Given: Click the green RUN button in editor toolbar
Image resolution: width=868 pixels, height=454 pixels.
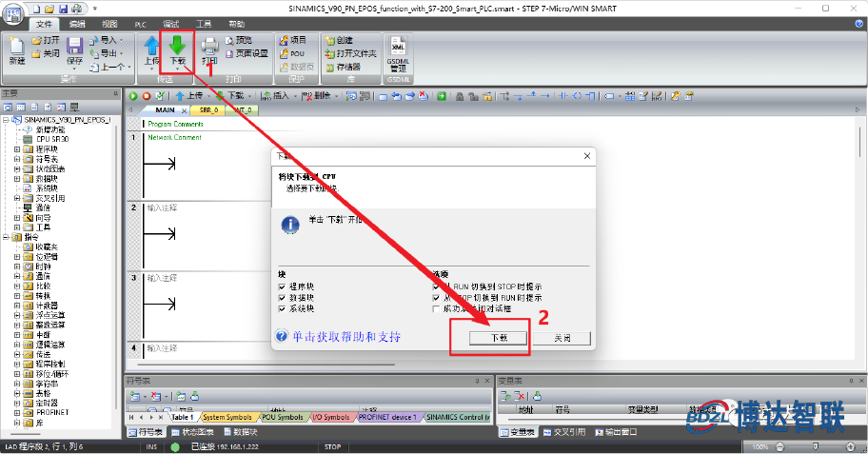Looking at the screenshot, I should tap(133, 96).
